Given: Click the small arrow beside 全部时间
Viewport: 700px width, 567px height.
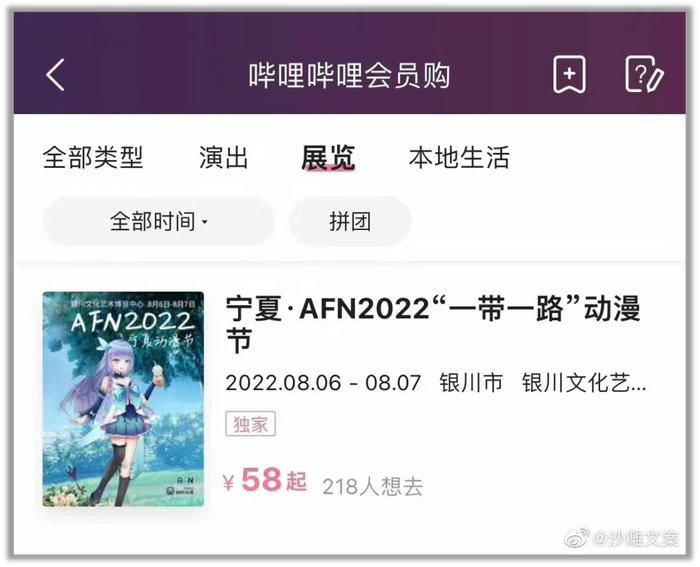Looking at the screenshot, I should click(x=205, y=222).
